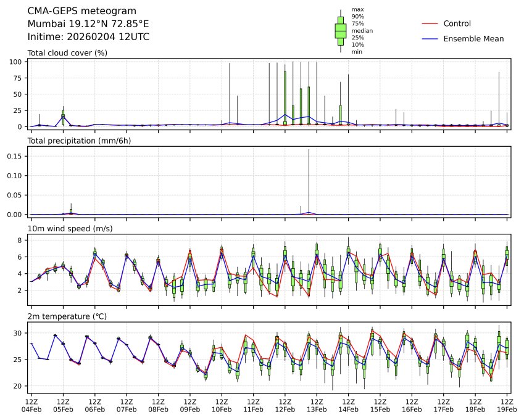Click the Mumbai coordinates text

coord(88,24)
